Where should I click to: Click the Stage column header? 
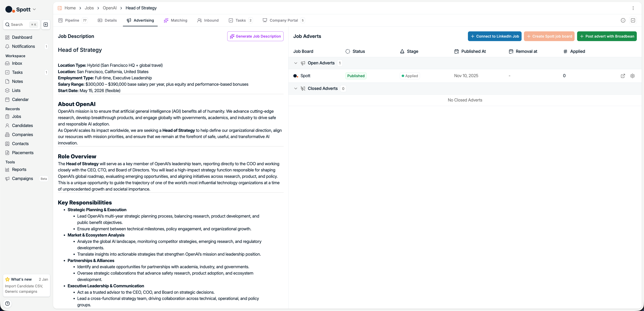409,51
